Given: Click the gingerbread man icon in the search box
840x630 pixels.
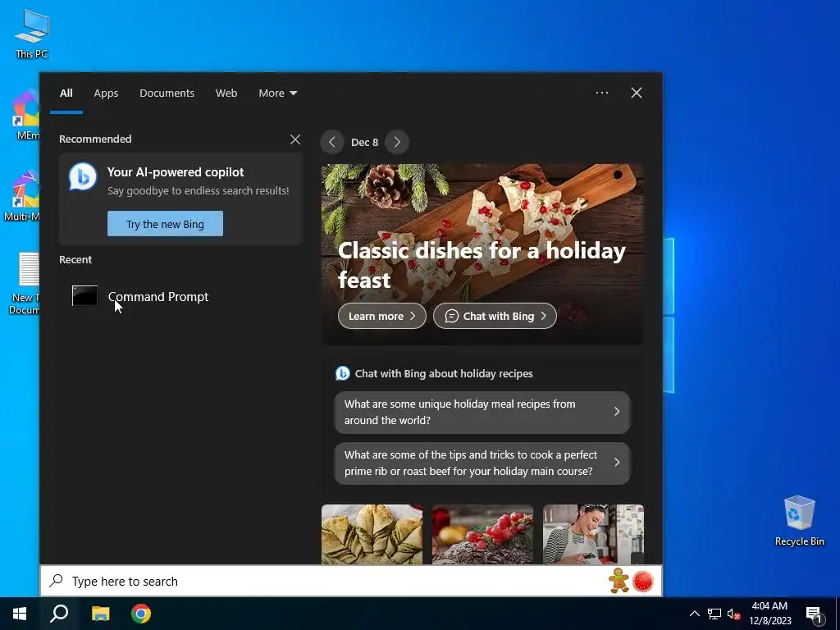Looking at the screenshot, I should (x=619, y=581).
